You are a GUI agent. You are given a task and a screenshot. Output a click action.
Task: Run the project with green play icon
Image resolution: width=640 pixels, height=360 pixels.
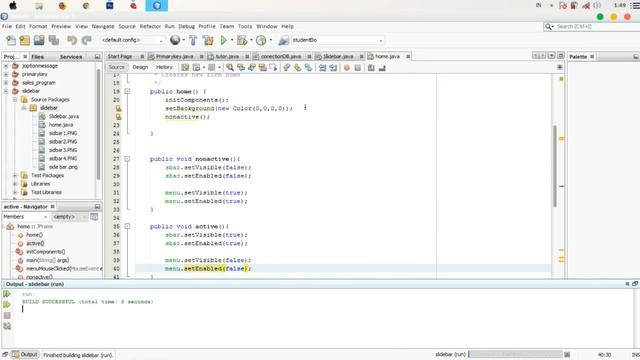coord(223,40)
